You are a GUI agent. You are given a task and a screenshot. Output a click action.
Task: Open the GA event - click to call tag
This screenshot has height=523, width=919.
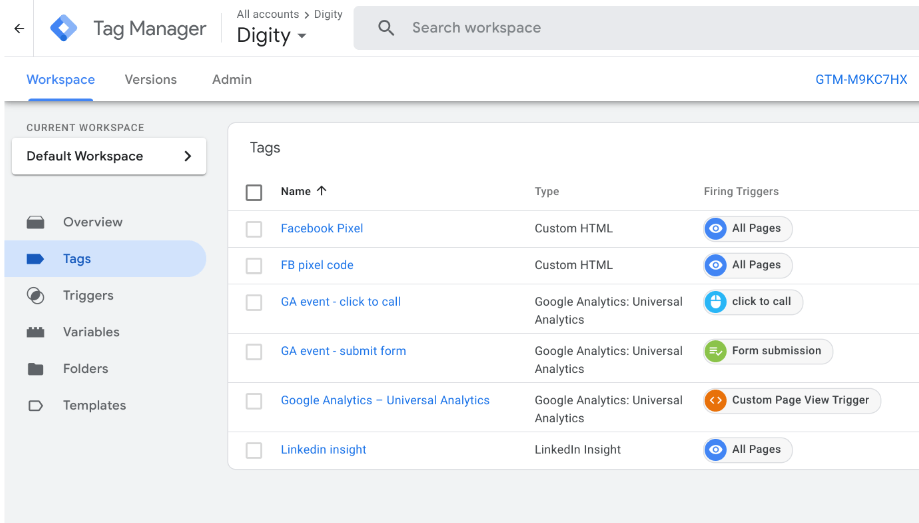pyautogui.click(x=341, y=302)
